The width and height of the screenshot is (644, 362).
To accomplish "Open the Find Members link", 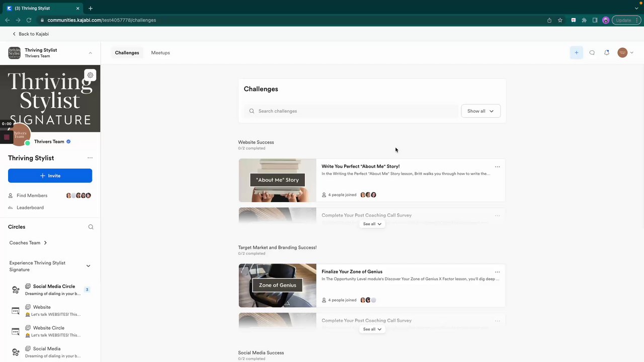I will 32,196.
